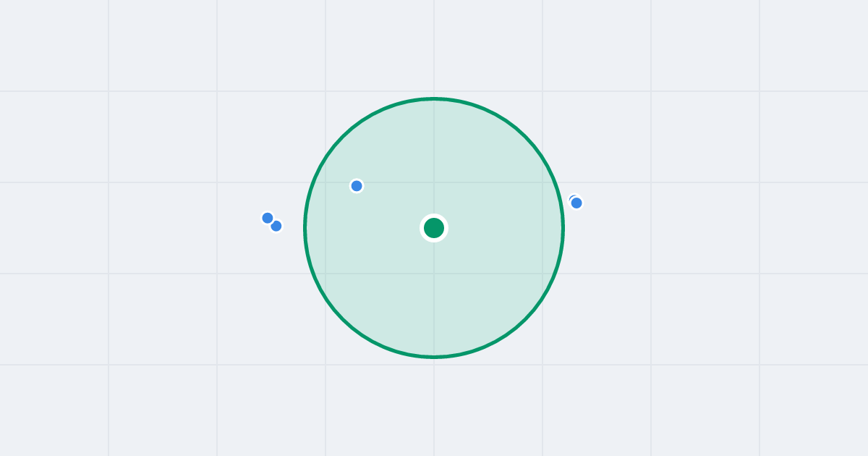Screen dimensions: 868x456
Task: Click the topmost point of the green circle outline
Action: point(434,98)
